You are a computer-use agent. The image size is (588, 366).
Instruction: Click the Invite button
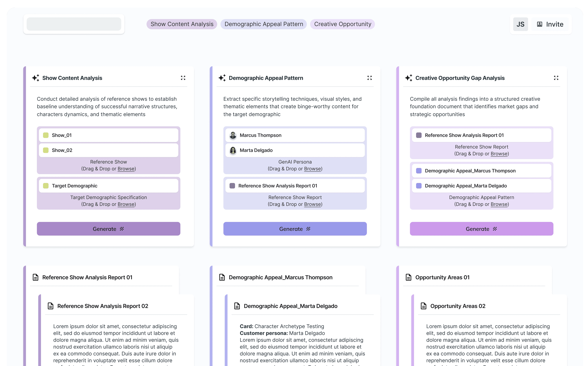coord(550,24)
